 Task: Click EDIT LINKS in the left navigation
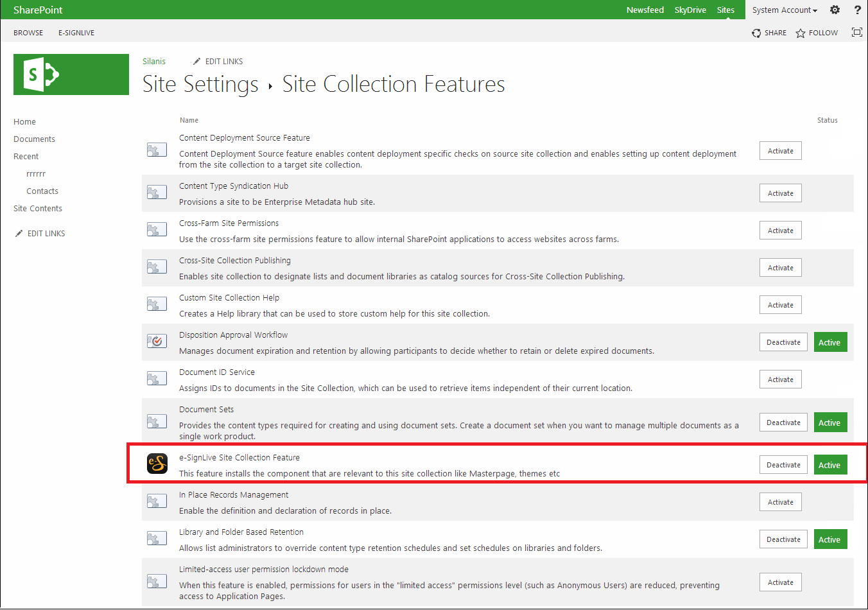pos(46,234)
